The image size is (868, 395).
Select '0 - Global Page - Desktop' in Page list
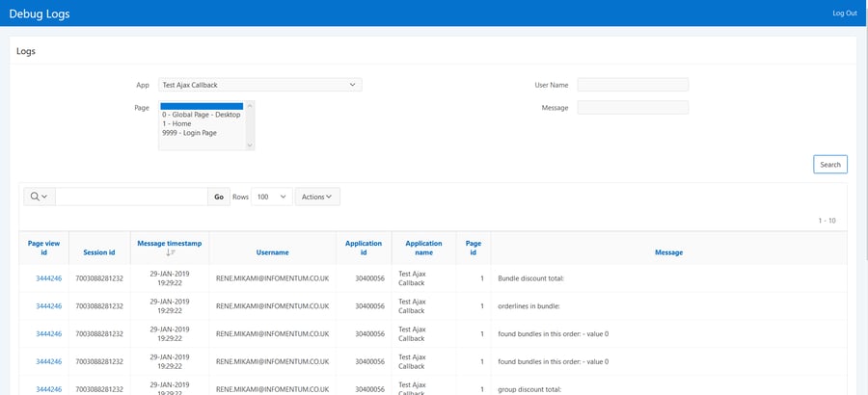point(201,115)
